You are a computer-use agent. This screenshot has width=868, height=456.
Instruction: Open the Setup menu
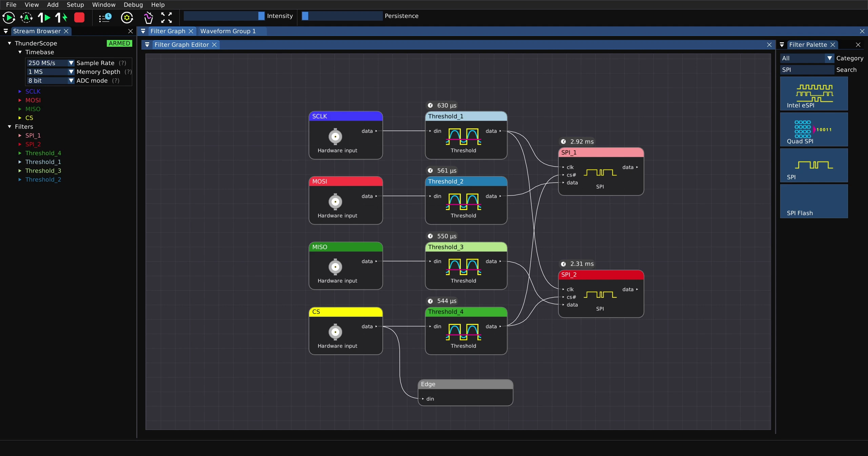coord(75,5)
